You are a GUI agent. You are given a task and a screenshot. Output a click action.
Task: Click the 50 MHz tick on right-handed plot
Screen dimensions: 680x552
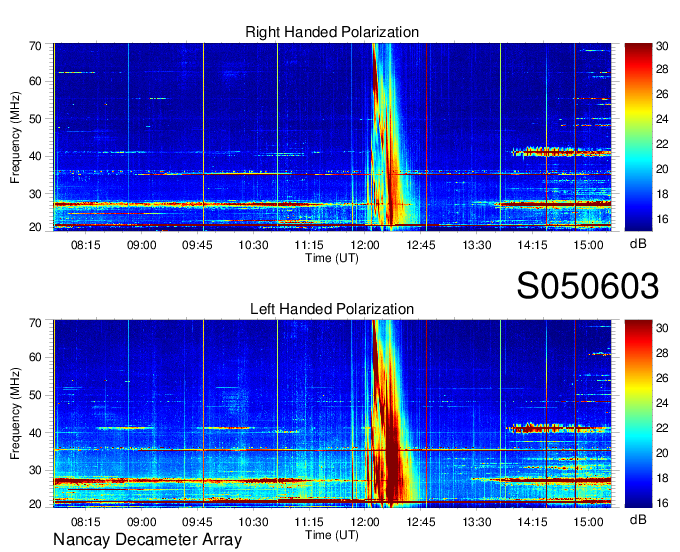(x=35, y=119)
